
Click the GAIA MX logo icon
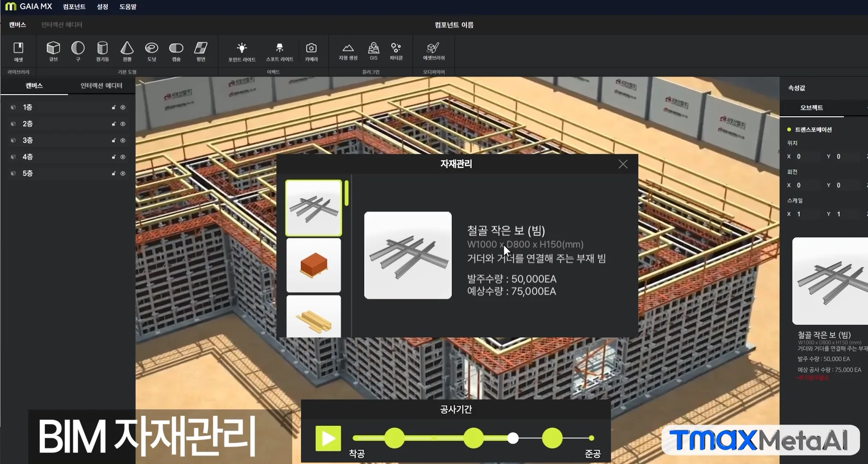point(10,7)
